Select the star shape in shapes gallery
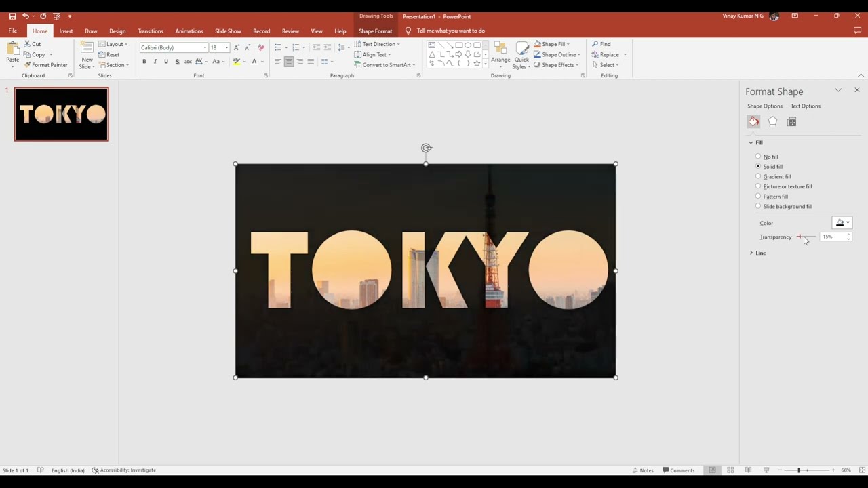868x488 pixels. tap(477, 63)
